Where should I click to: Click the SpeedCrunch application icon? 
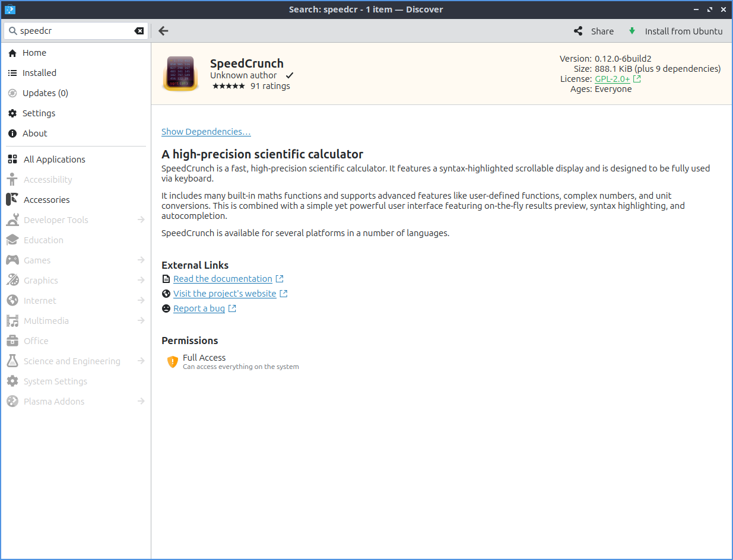pyautogui.click(x=180, y=74)
